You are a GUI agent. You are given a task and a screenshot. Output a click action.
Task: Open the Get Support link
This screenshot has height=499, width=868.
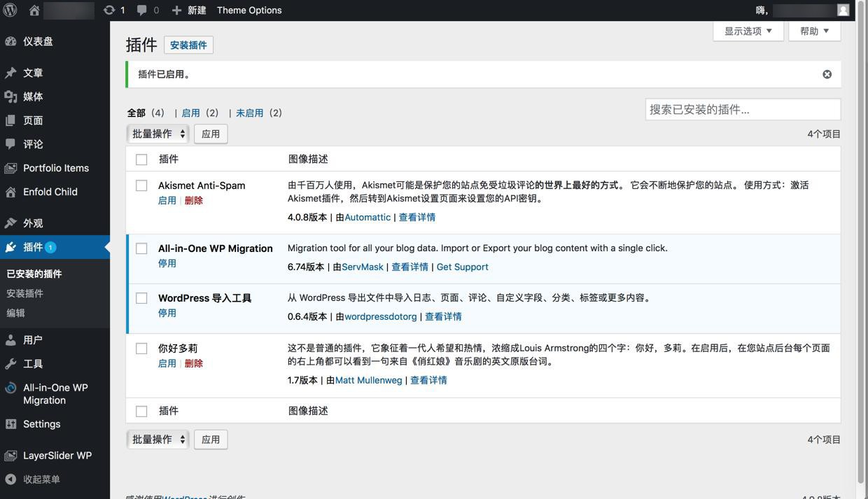click(462, 267)
